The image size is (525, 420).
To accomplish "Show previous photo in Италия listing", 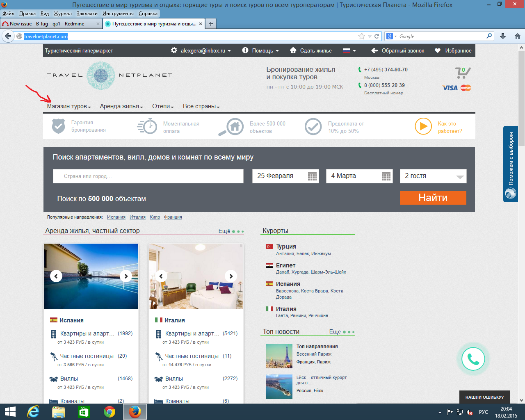I will [161, 276].
